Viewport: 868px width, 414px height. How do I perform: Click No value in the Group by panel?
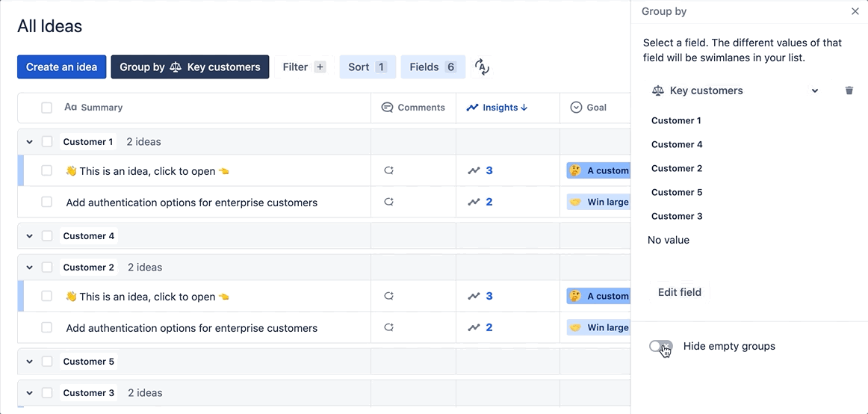pyautogui.click(x=668, y=240)
